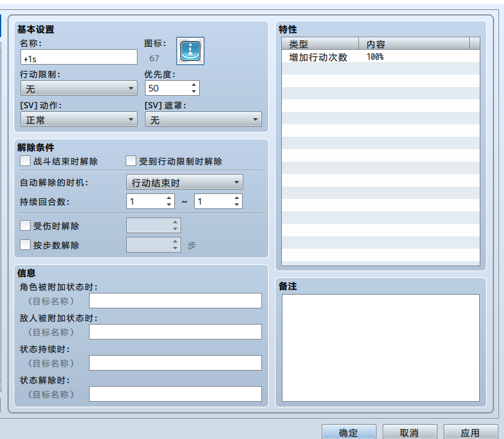This screenshot has width=504, height=439.
Task: Click the 取消 button
Action: 410,432
